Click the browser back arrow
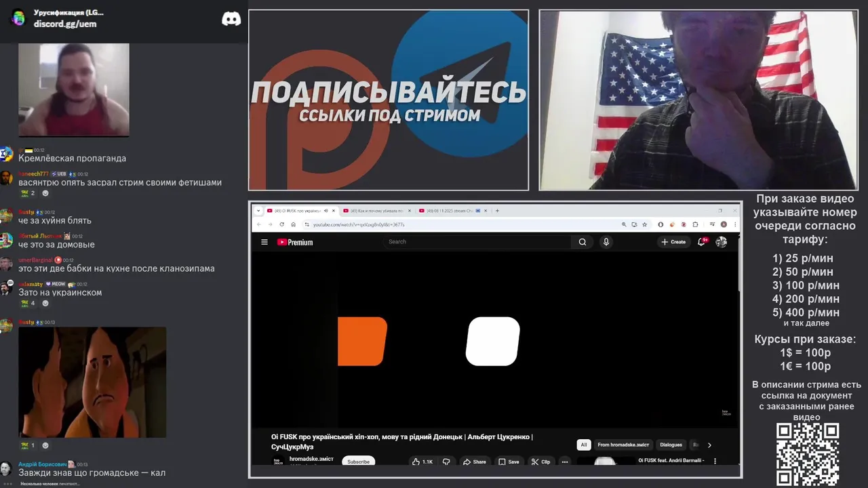Screen dimensions: 868x488 [x=259, y=224]
